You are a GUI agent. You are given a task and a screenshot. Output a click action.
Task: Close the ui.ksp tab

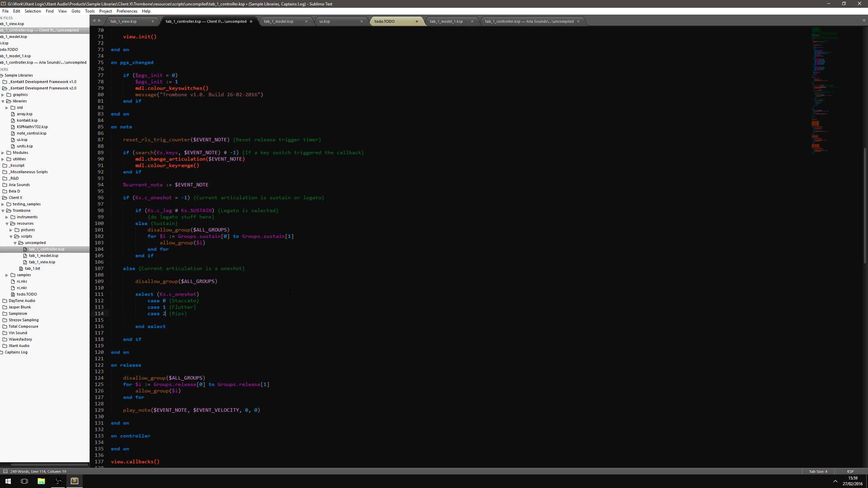[x=361, y=21]
